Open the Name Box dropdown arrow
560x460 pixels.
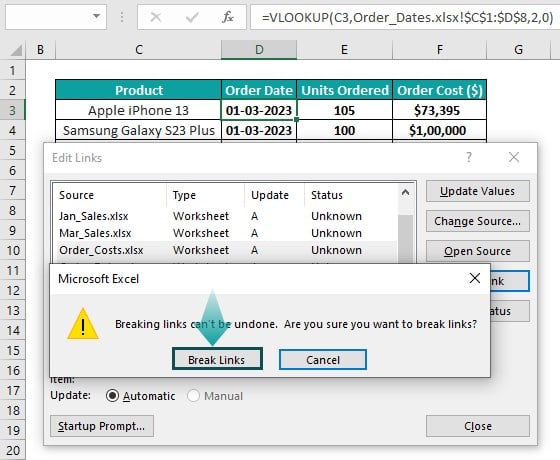coord(96,16)
